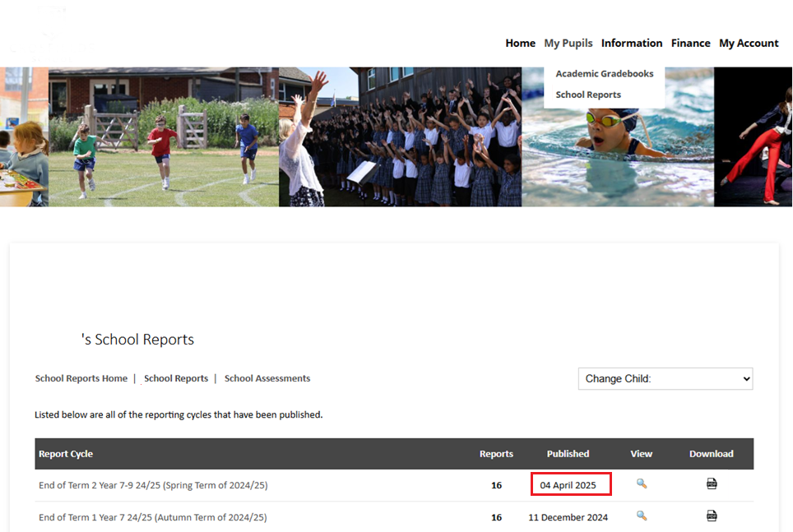Open the magnifier view icon for End of Term 2
This screenshot has height=532, width=793.
pos(641,484)
